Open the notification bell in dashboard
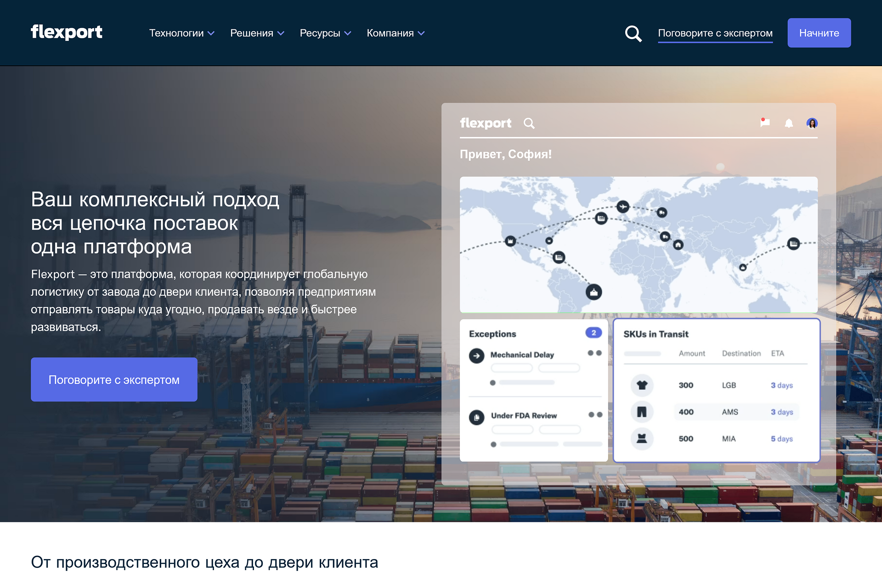 coord(789,123)
